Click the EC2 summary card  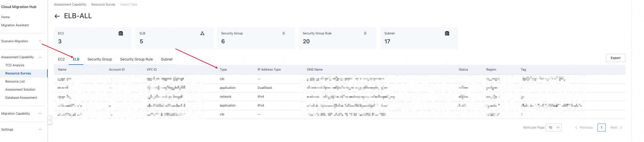coord(93,38)
